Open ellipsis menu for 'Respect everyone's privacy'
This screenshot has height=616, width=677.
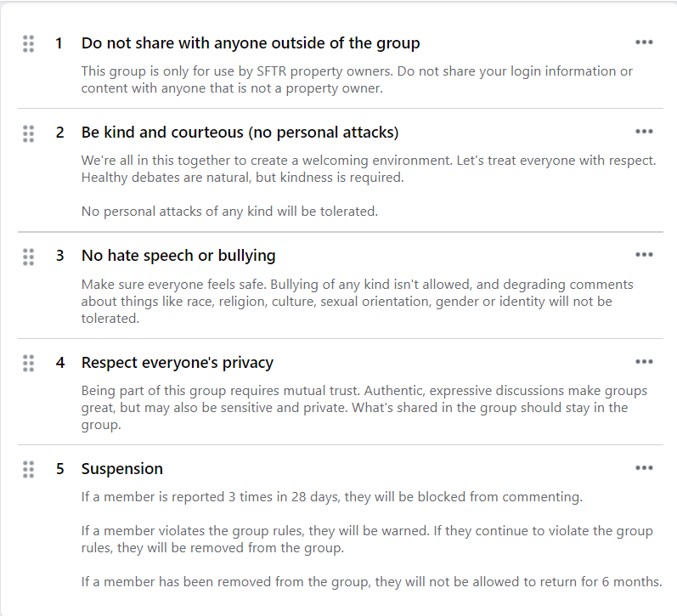[644, 362]
